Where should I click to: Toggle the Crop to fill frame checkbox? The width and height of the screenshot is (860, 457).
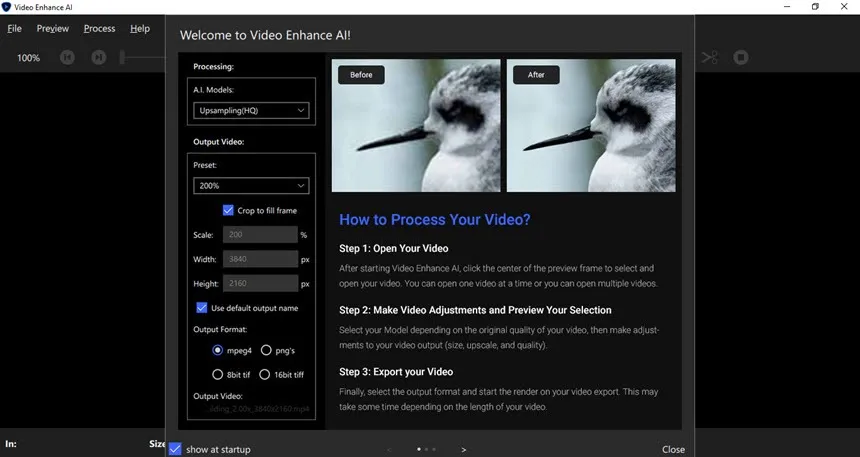click(x=228, y=210)
